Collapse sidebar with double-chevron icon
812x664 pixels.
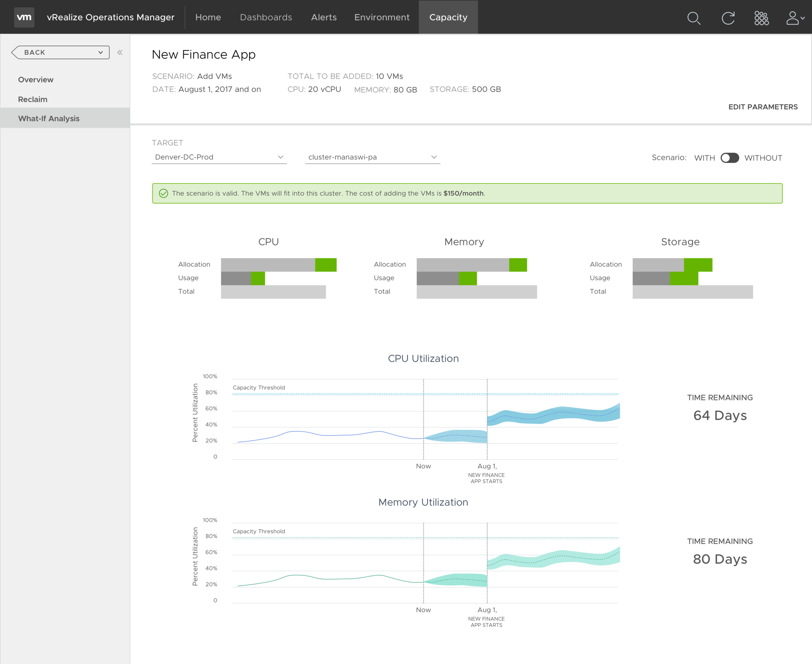click(120, 52)
